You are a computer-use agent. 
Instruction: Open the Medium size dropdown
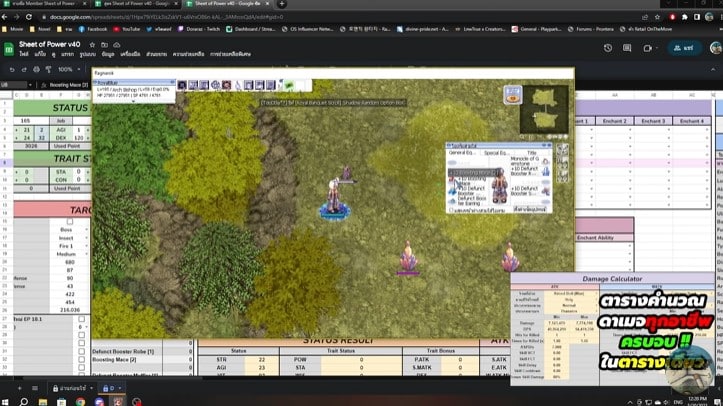[x=87, y=254]
